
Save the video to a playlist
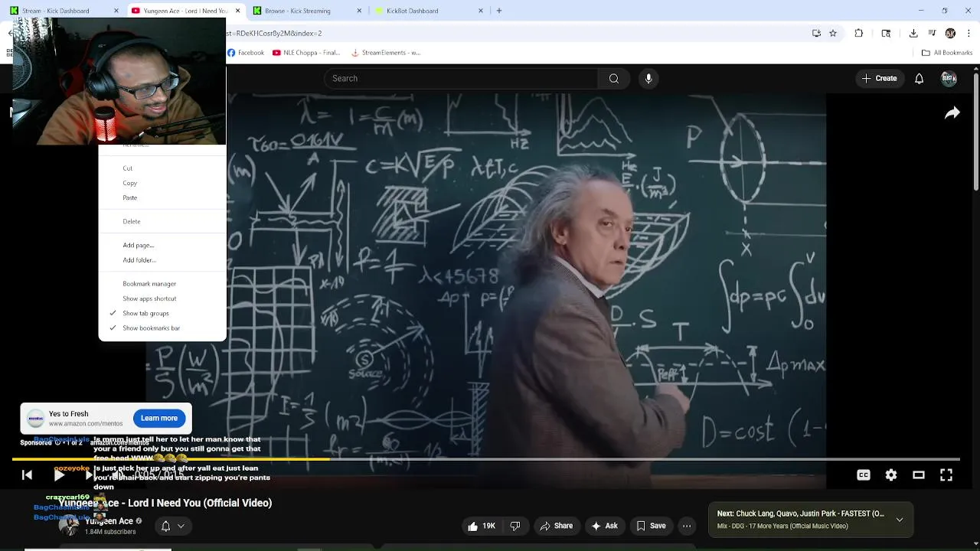pyautogui.click(x=651, y=526)
